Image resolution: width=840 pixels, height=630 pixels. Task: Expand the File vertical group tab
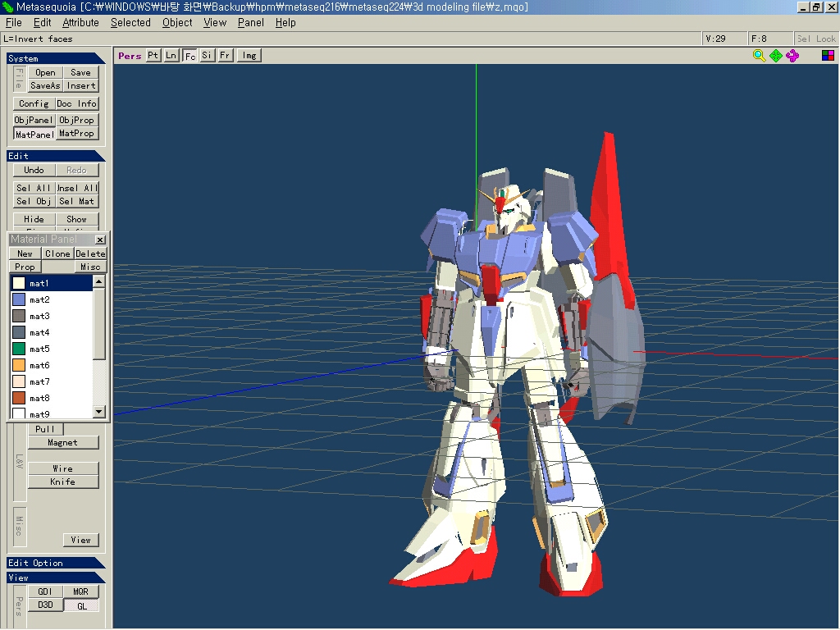(x=20, y=79)
